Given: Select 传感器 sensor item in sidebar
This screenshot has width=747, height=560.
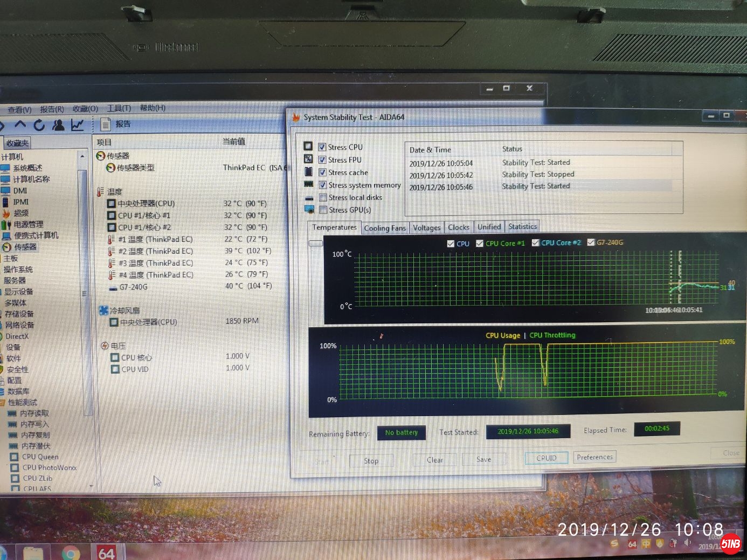Looking at the screenshot, I should [x=25, y=247].
